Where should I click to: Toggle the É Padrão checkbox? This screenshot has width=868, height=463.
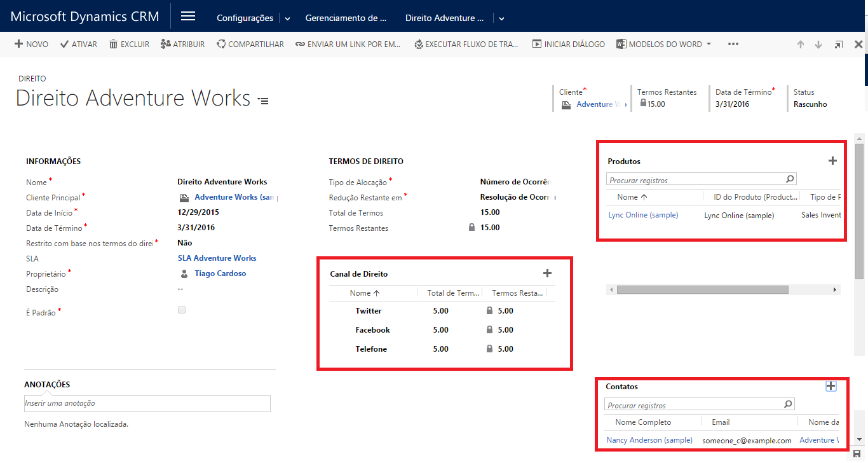coord(182,310)
